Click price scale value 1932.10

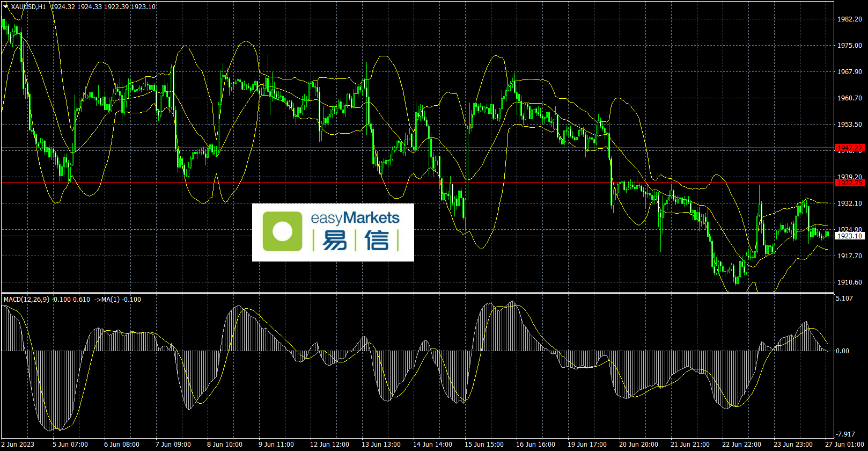tap(850, 203)
